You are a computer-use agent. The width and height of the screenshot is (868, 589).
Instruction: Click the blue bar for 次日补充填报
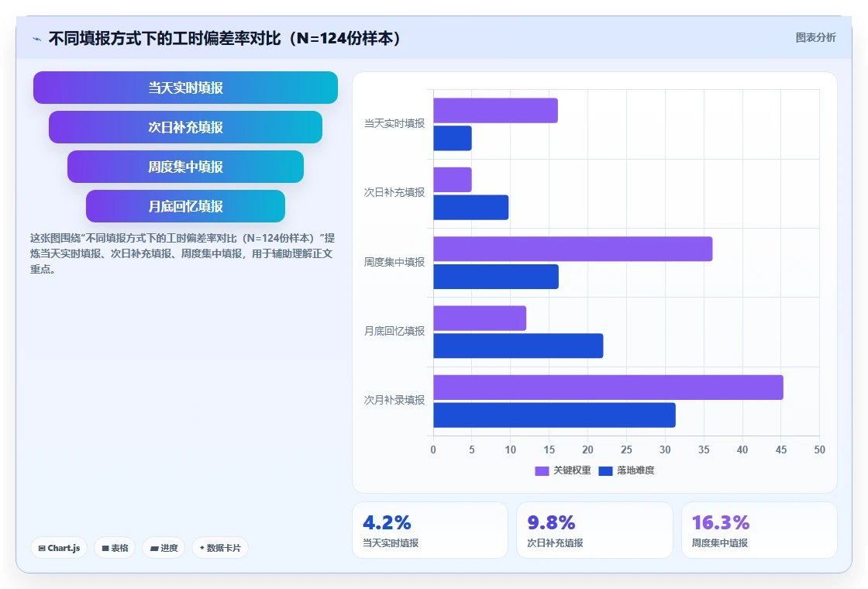click(471, 208)
